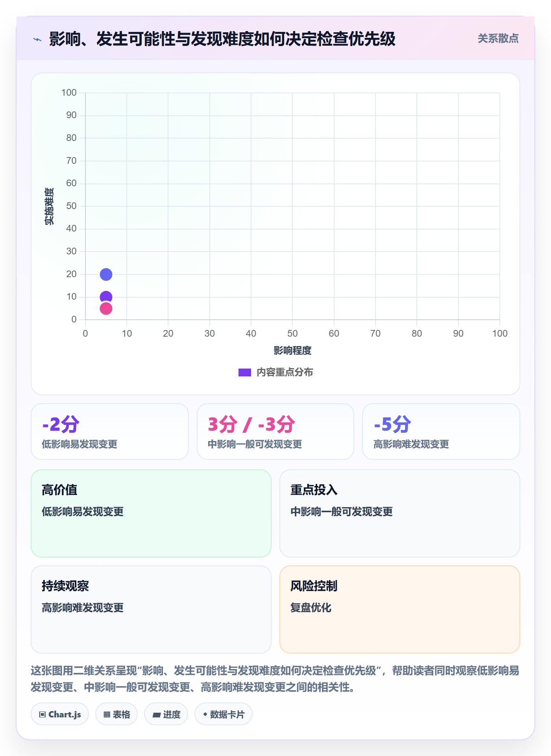Click the 数据卡片 chip's diamond icon
Image resolution: width=551 pixels, height=756 pixels.
[x=205, y=714]
